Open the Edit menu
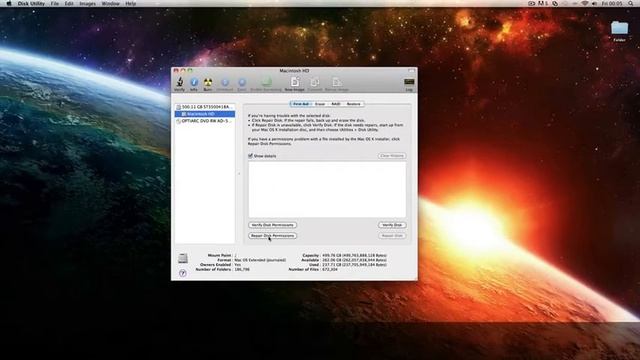 click(69, 3)
